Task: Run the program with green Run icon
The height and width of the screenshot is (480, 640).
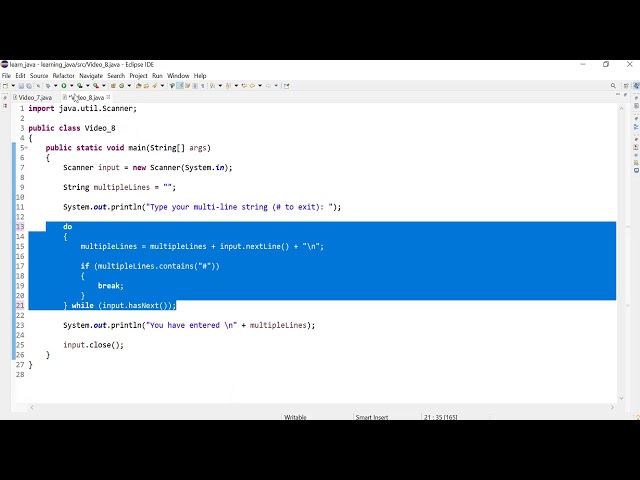Action: [64, 86]
